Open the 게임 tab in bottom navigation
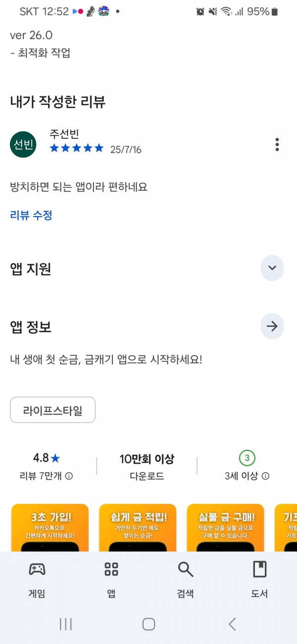The height and width of the screenshot is (644, 297). click(37, 580)
